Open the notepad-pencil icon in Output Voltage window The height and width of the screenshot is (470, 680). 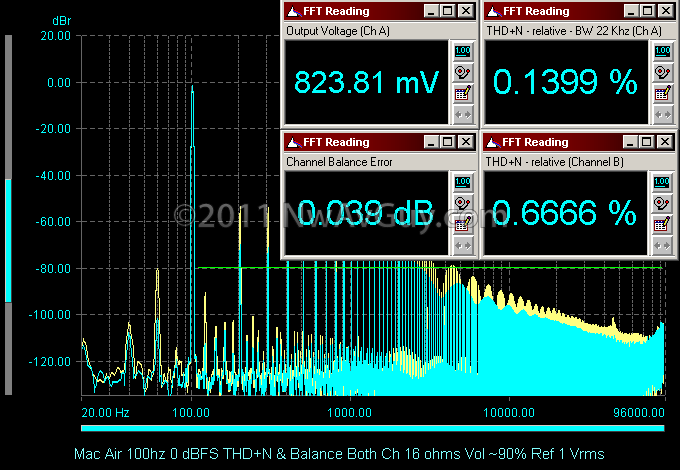pos(463,94)
